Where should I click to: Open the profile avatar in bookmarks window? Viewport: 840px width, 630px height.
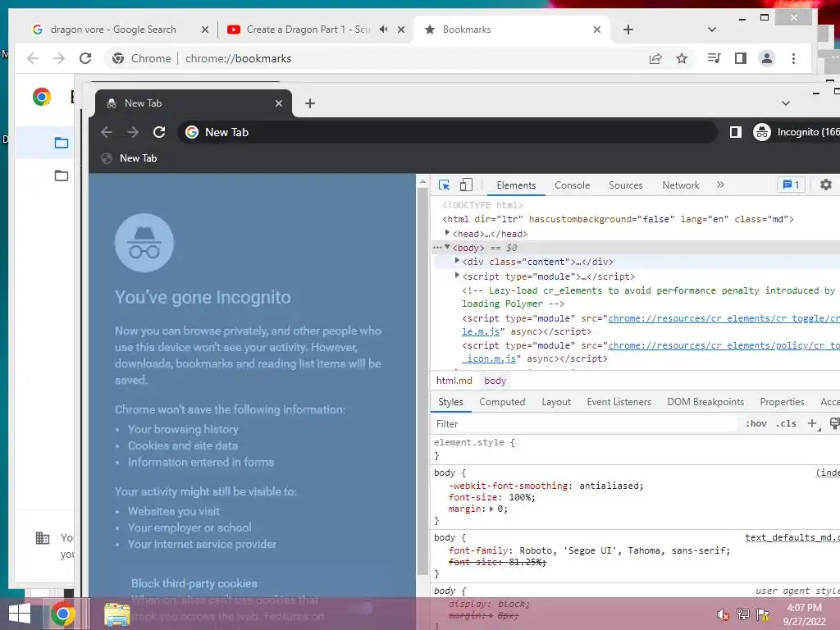767,58
